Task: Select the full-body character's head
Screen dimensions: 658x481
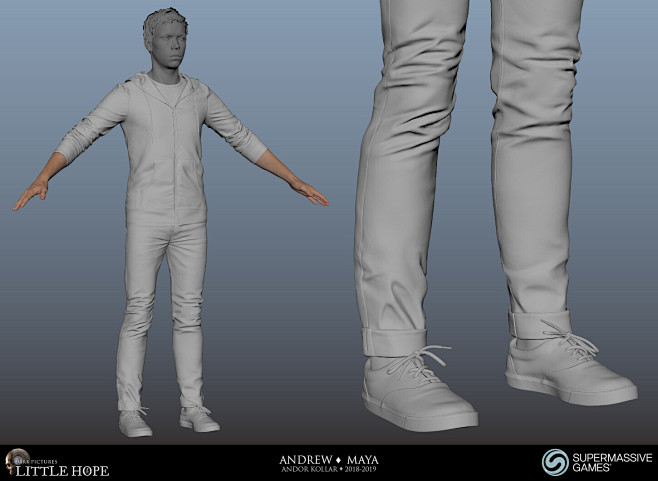Action: click(x=166, y=43)
